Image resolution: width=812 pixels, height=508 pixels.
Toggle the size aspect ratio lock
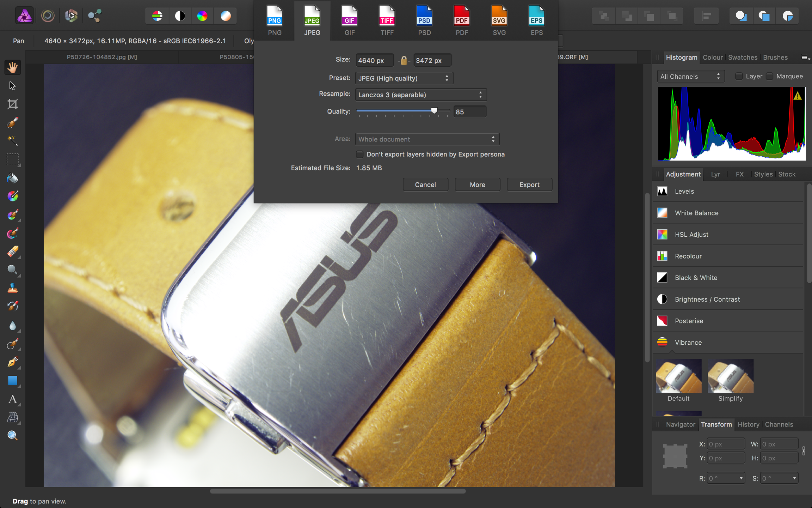[404, 60]
